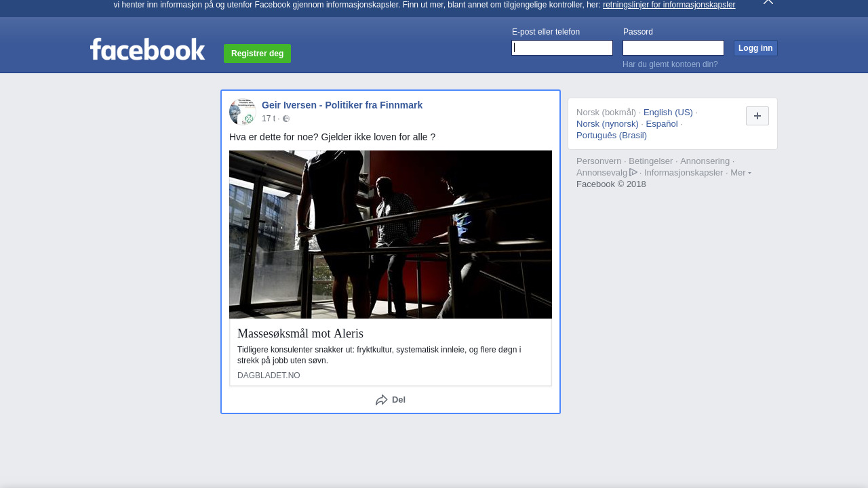This screenshot has width=868, height=488.
Task: Click the Del share arrow icon
Action: 382,400
